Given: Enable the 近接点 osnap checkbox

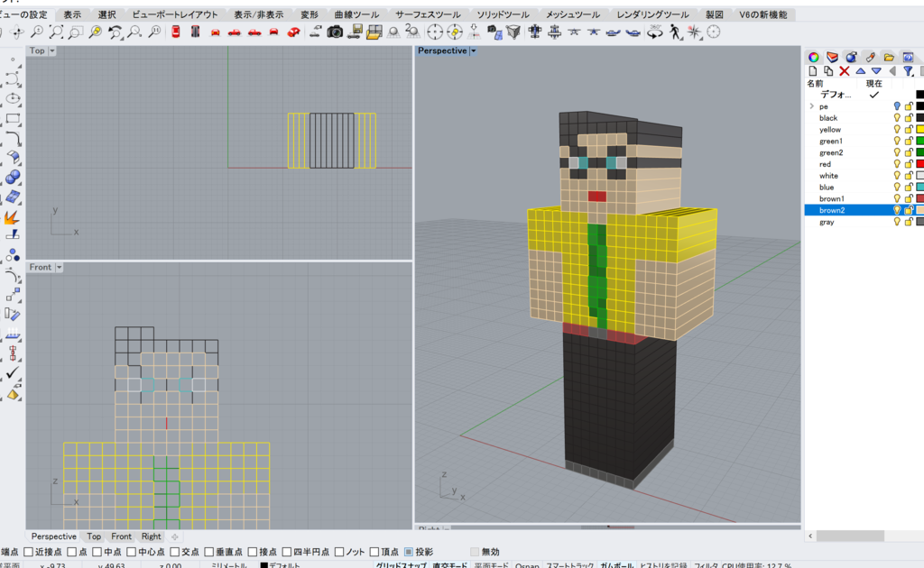Looking at the screenshot, I should [x=28, y=552].
